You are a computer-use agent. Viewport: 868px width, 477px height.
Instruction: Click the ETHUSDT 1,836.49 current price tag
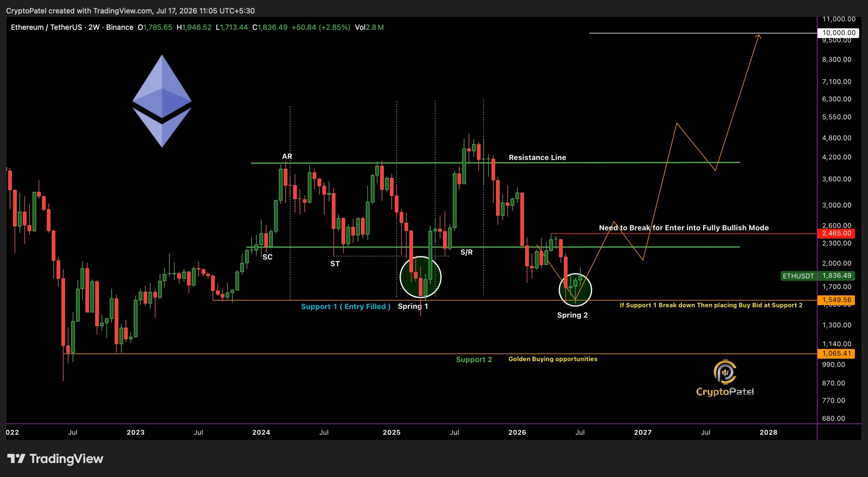click(x=817, y=275)
